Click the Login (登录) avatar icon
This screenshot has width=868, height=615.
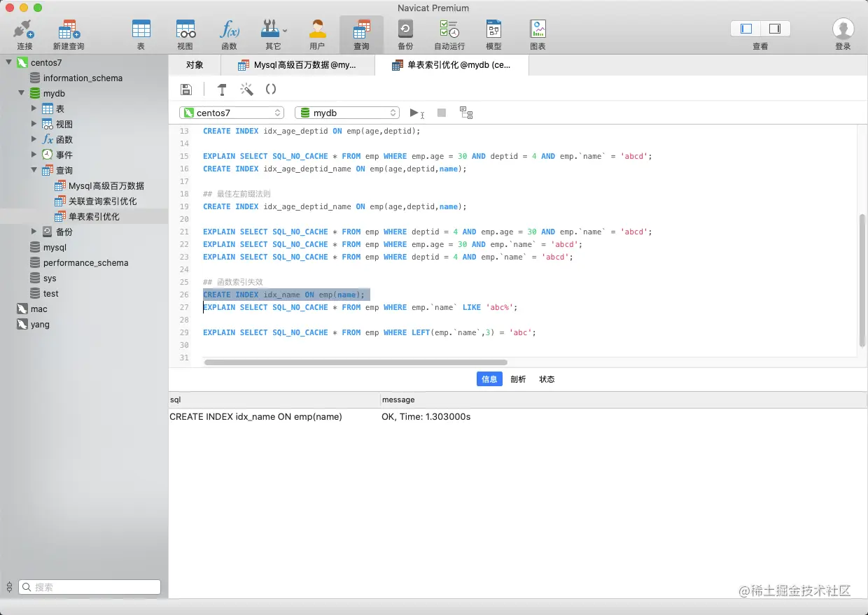pos(843,29)
